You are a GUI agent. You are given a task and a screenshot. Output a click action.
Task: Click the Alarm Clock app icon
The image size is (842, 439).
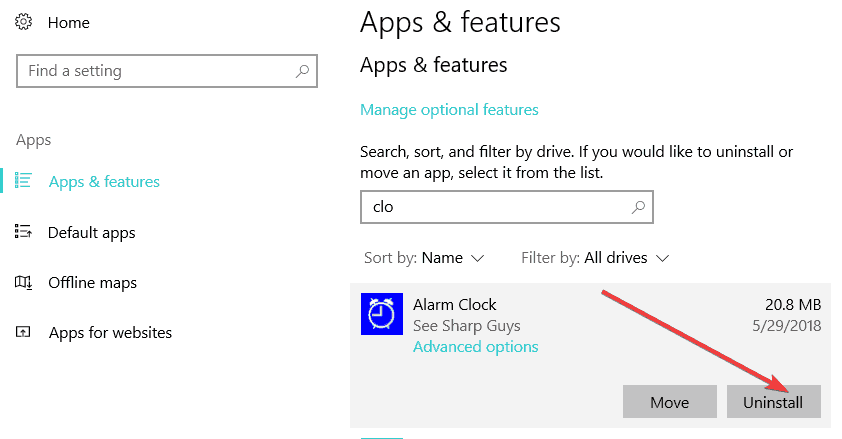click(x=382, y=314)
